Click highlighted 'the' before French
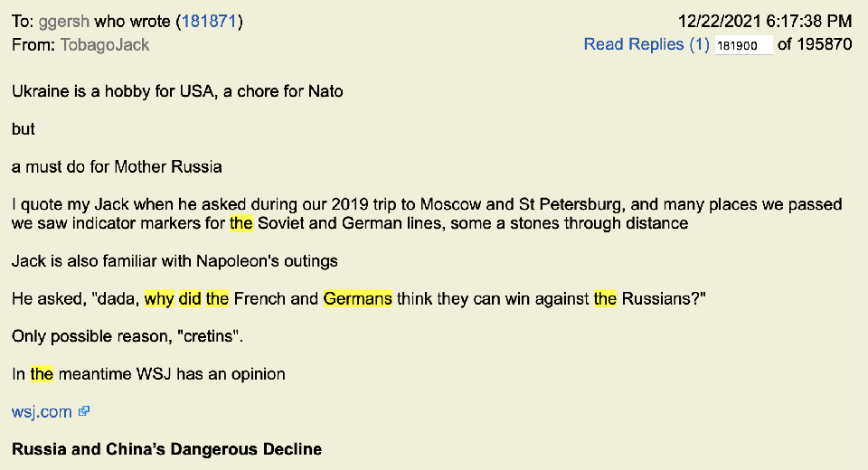The image size is (868, 470). point(217,299)
